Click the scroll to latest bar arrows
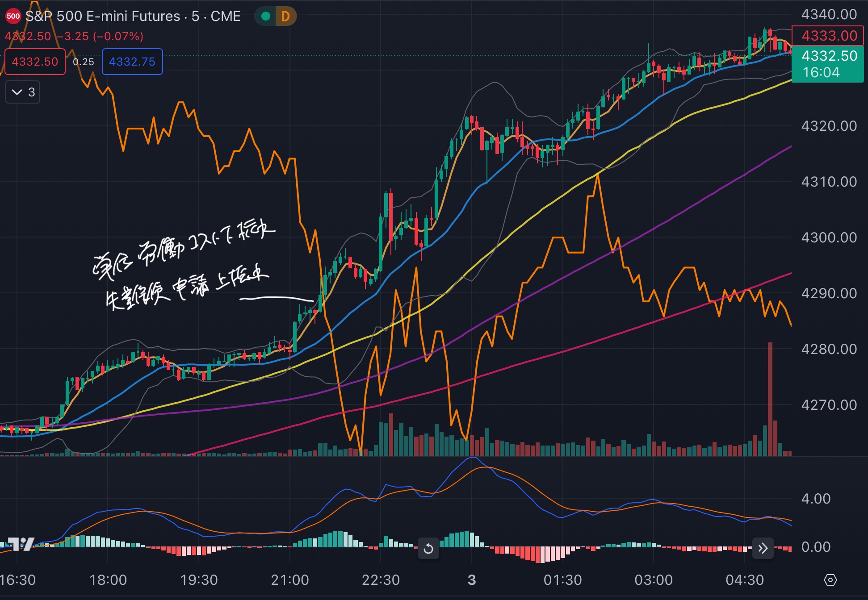 pos(763,548)
